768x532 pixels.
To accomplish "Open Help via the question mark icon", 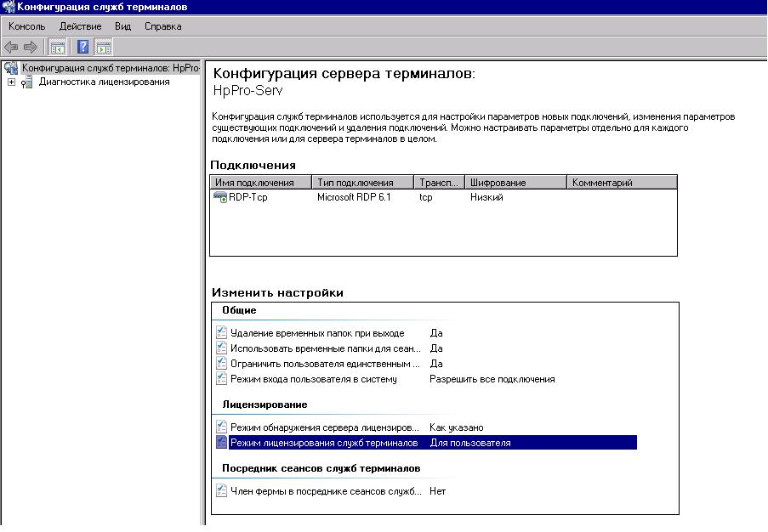I will click(x=83, y=47).
